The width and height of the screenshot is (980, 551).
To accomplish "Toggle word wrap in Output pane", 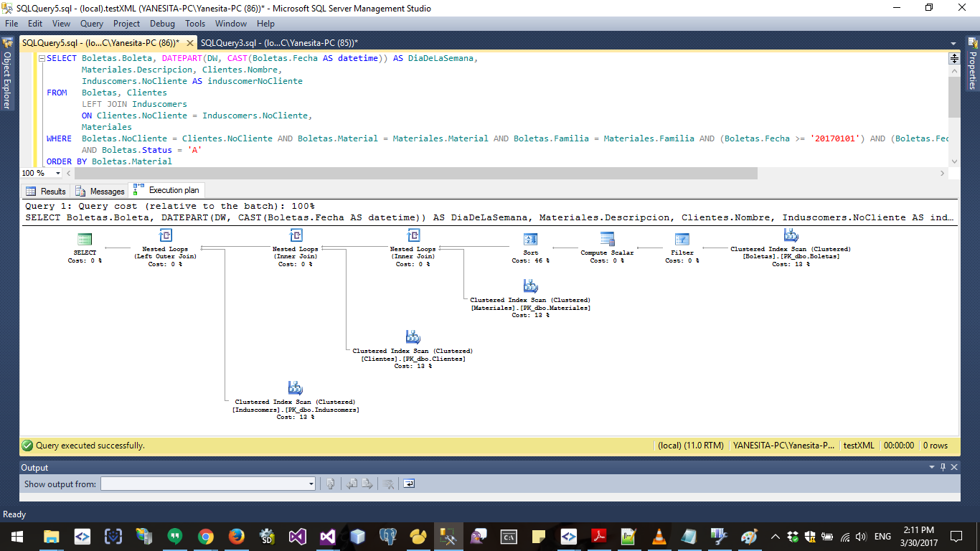I will coord(408,484).
